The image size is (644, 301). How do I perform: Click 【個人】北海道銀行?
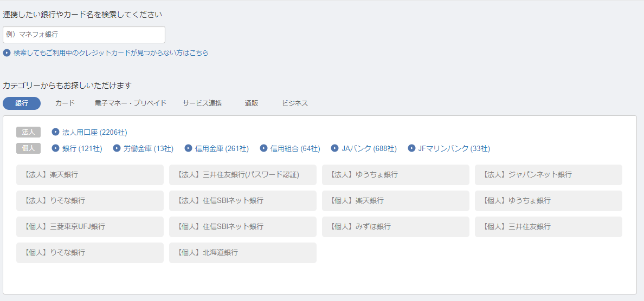click(x=243, y=253)
